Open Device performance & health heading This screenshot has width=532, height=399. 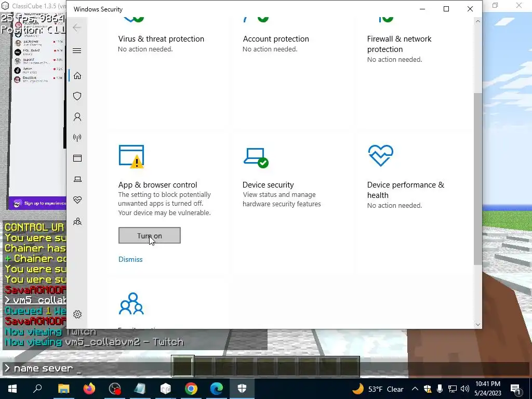click(x=405, y=190)
